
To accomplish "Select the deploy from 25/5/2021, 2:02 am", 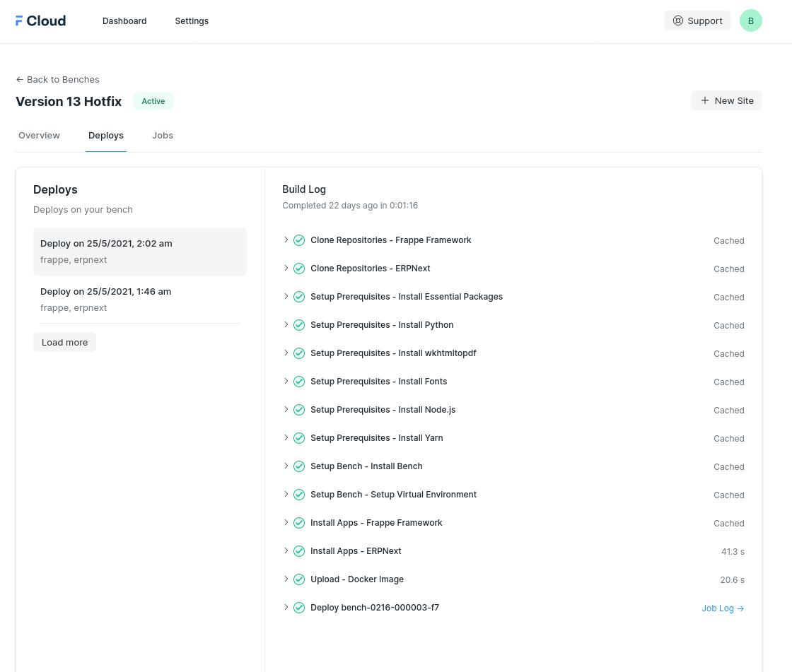I will point(139,251).
